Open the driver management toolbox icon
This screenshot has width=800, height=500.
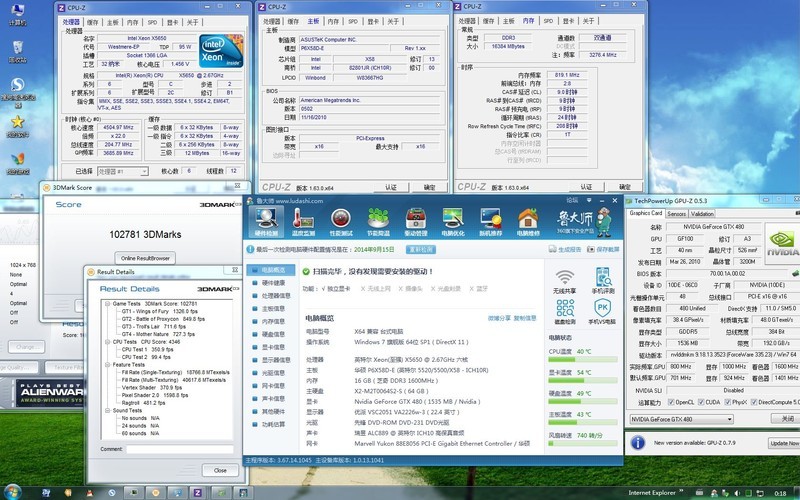(416, 221)
